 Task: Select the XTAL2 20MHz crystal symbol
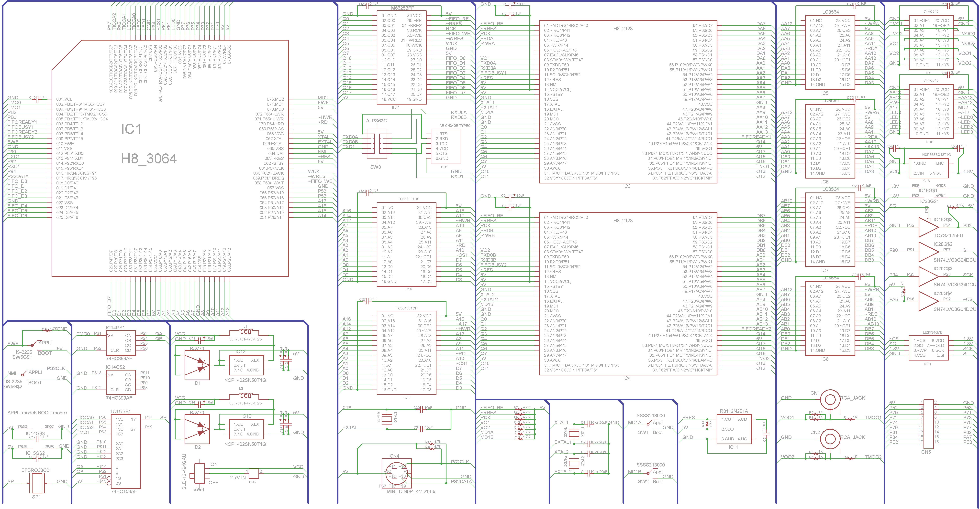(x=574, y=463)
